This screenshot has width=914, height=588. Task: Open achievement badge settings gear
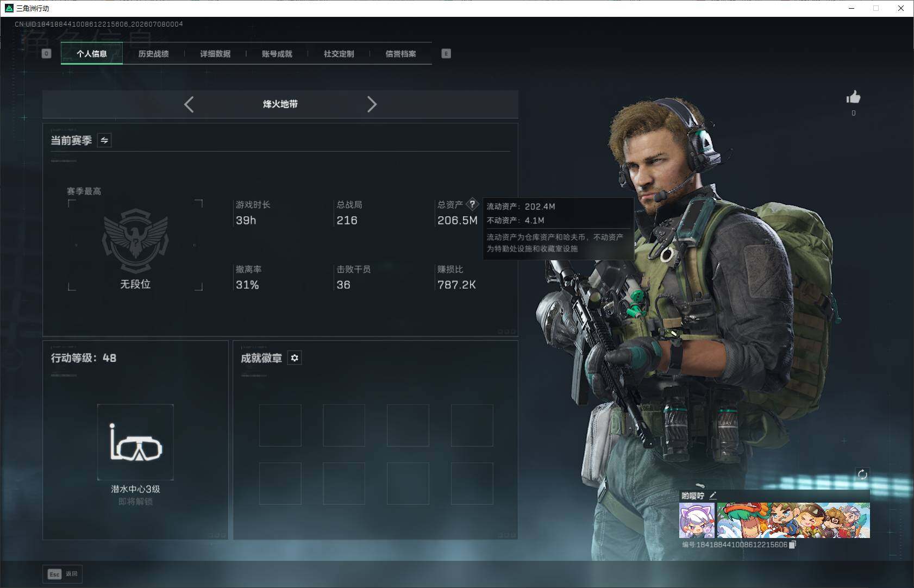tap(295, 358)
